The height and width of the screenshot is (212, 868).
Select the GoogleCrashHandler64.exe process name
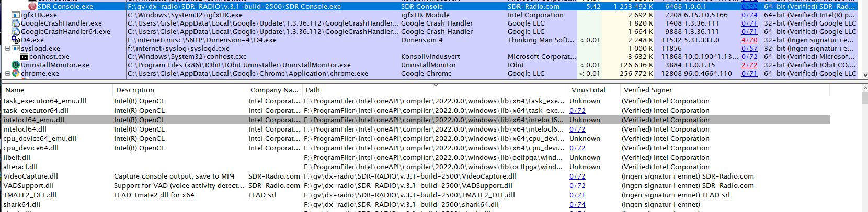[x=65, y=32]
